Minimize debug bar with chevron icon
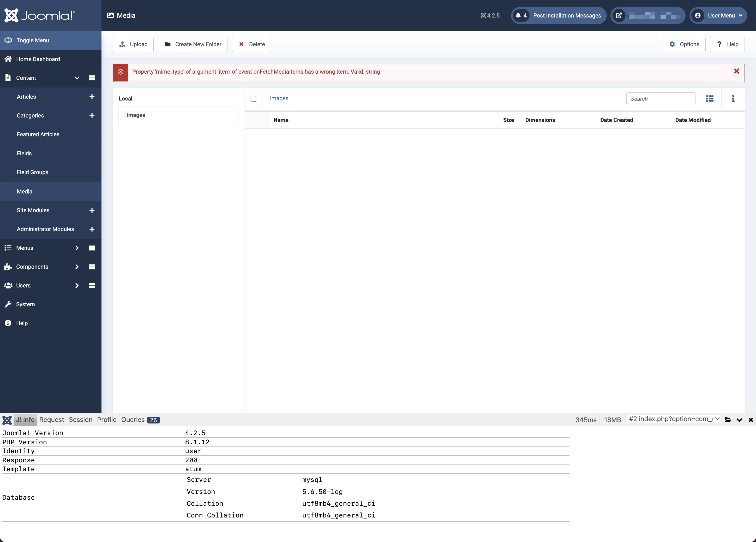Image resolution: width=756 pixels, height=542 pixels. (739, 420)
